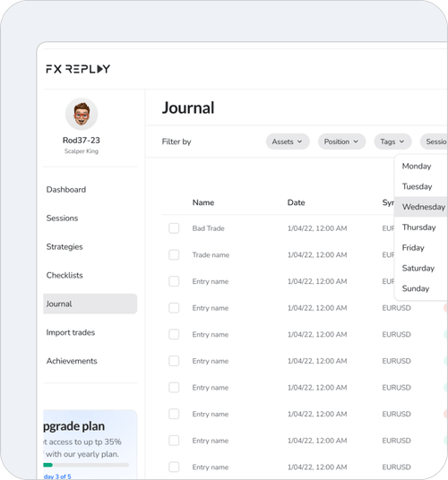
Task: Click the trial progress bar
Action: (86, 465)
